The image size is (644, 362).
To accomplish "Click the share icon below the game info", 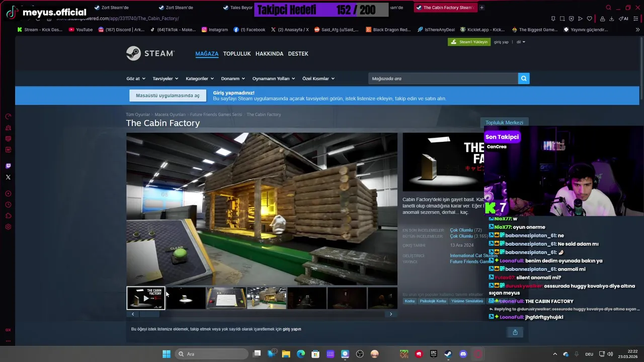I will [x=515, y=332].
